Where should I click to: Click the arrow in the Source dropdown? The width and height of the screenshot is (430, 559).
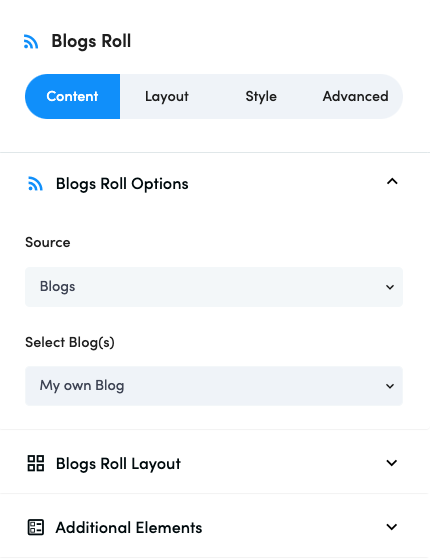(x=390, y=287)
